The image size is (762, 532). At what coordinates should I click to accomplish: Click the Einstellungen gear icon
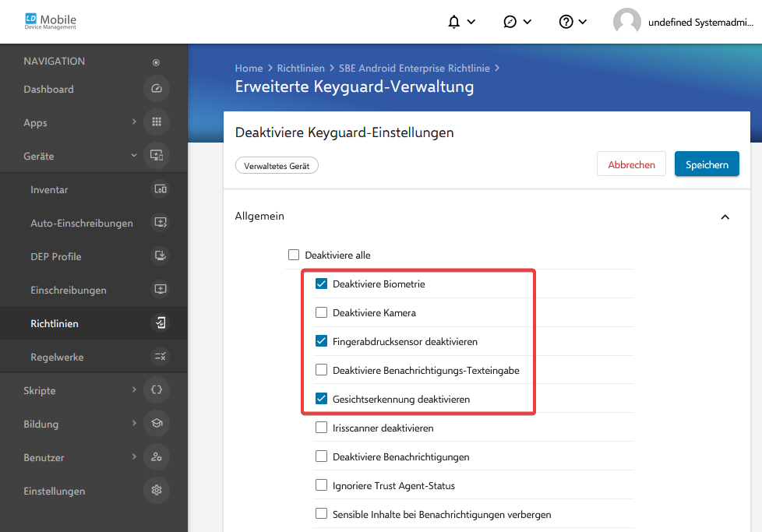pos(157,490)
